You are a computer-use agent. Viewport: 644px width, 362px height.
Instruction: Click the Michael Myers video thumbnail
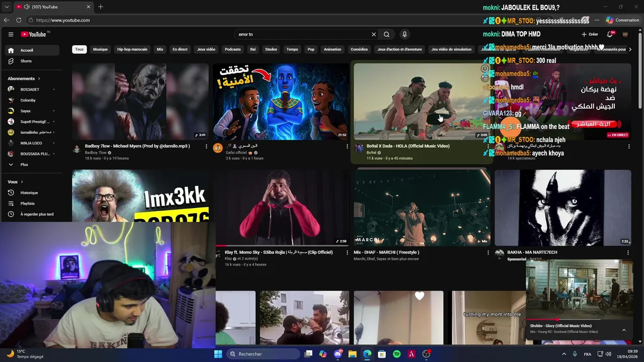tap(140, 102)
